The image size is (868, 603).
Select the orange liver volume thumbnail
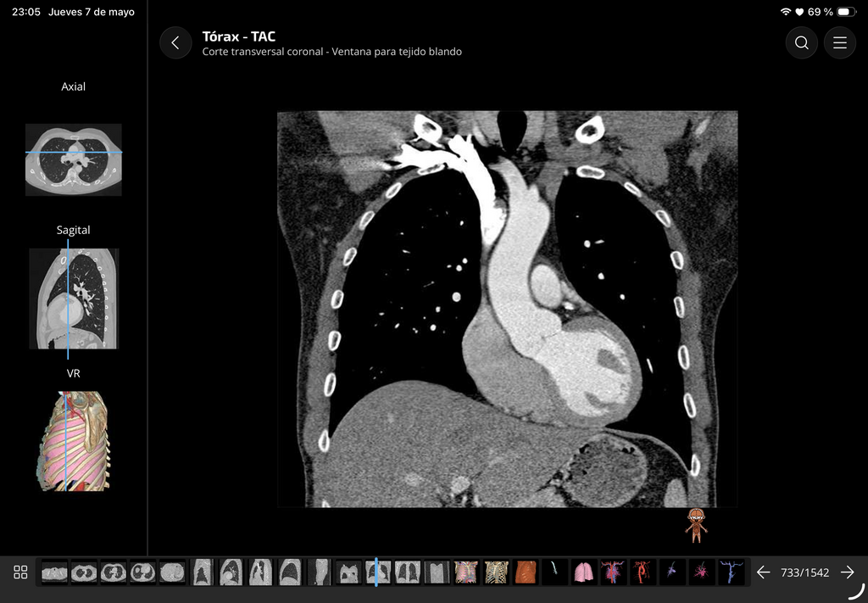(x=526, y=572)
